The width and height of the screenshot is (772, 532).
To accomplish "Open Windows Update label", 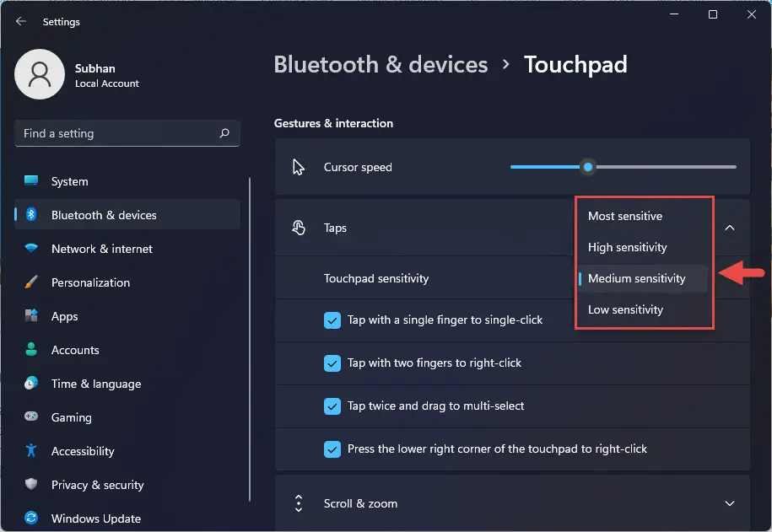I will (96, 519).
